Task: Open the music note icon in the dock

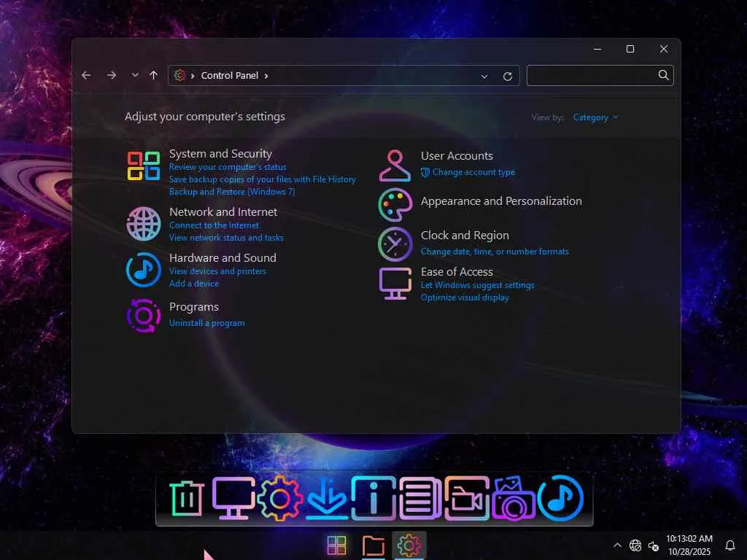Action: [x=560, y=498]
